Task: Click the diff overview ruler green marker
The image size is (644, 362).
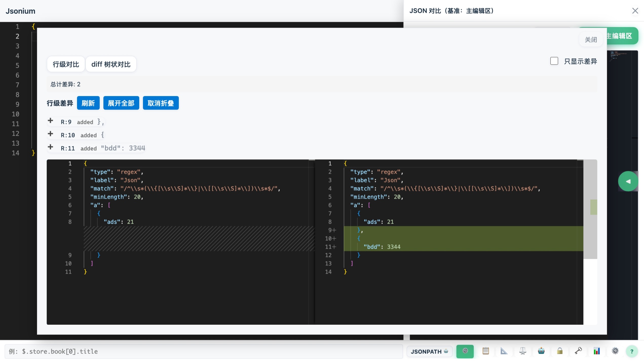Action: pos(593,207)
